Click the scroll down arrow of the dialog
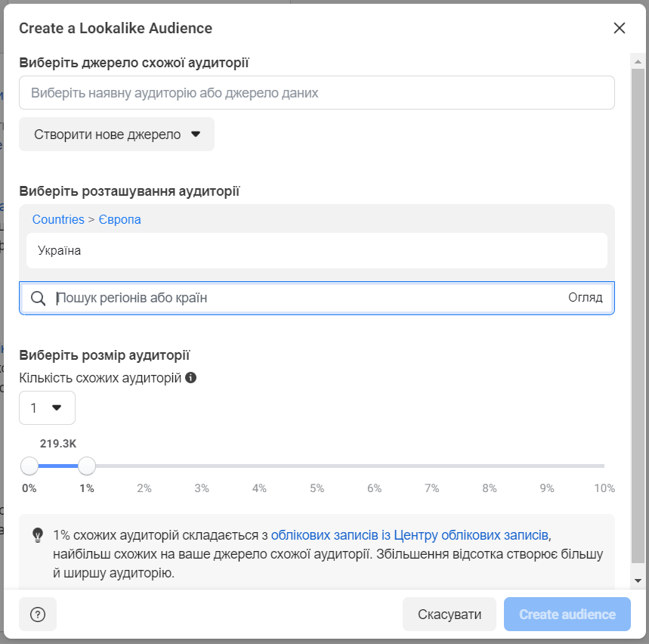Screen dimensions: 649x644 638,581
